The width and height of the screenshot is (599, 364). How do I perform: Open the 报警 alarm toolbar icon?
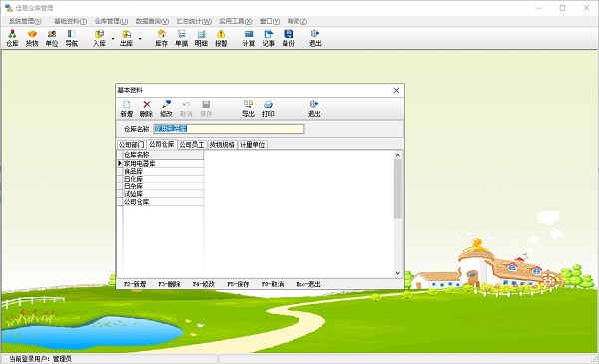[x=221, y=38]
